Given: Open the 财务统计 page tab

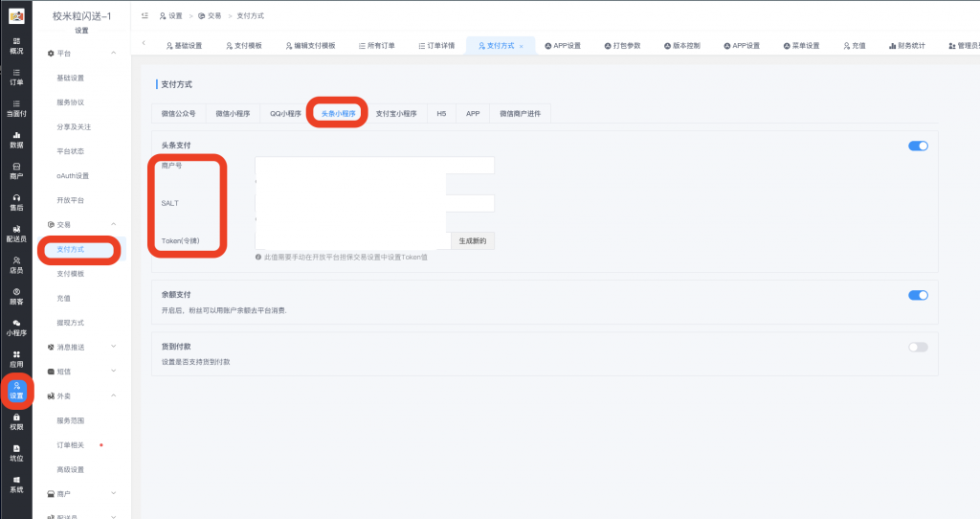Looking at the screenshot, I should point(907,46).
